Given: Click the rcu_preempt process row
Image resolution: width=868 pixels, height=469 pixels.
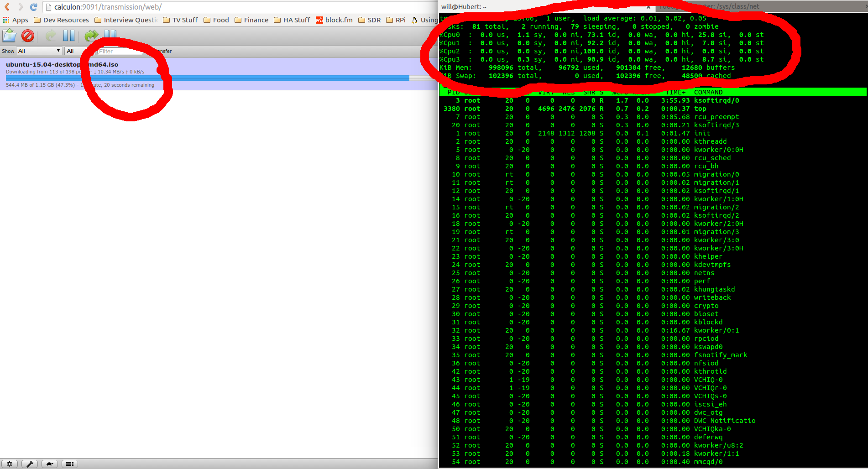Looking at the screenshot, I should click(x=653, y=117).
